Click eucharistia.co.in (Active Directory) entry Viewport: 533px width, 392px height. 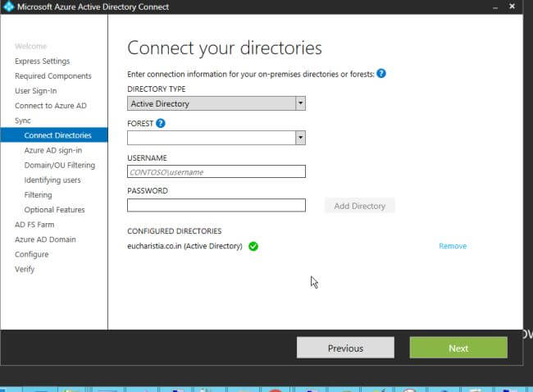184,246
